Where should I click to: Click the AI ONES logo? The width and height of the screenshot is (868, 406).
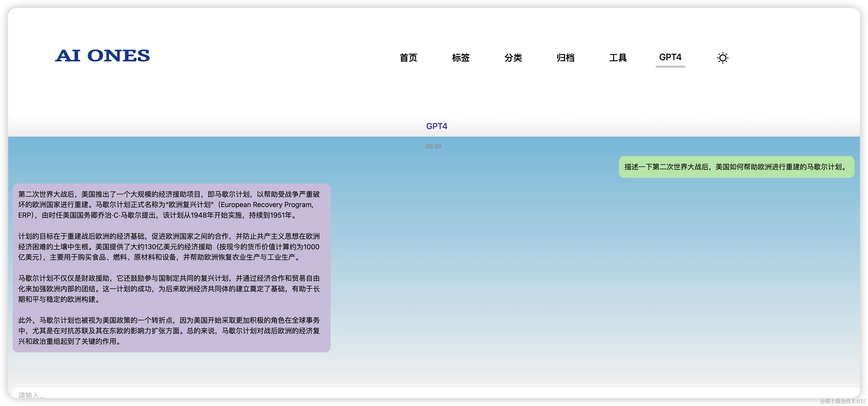click(x=102, y=56)
